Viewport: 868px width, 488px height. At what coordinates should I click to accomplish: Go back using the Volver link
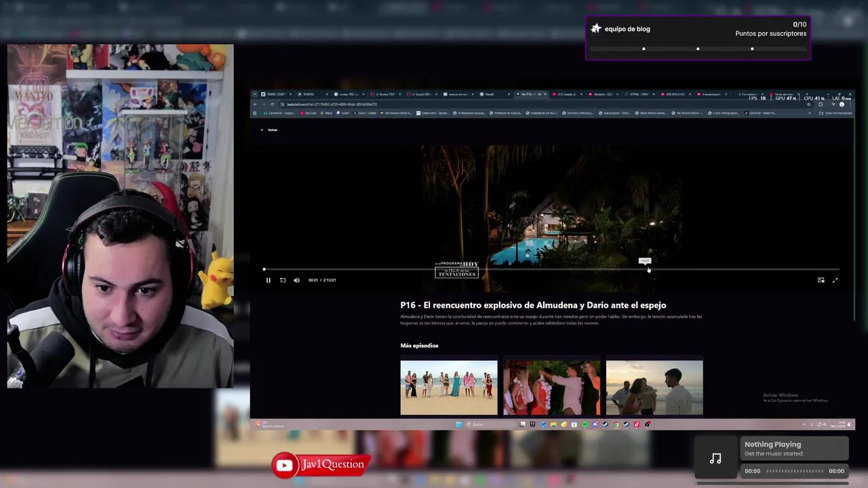[x=269, y=129]
